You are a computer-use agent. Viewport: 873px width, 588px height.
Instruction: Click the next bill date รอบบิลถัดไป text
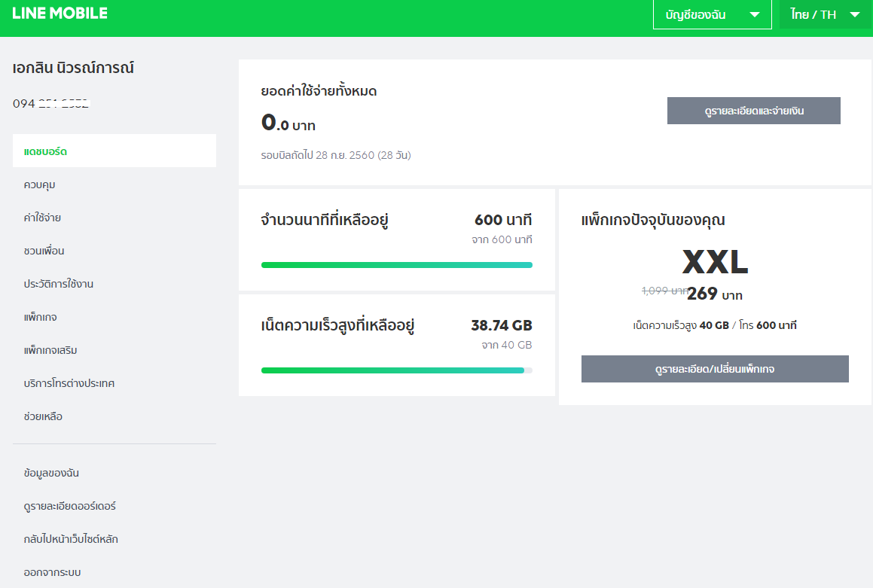pyautogui.click(x=336, y=155)
